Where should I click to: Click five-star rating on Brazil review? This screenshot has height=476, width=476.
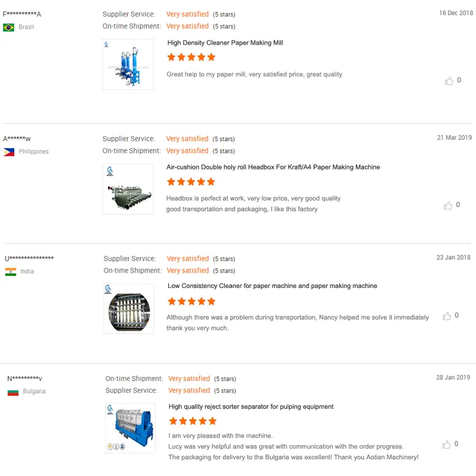click(x=191, y=58)
